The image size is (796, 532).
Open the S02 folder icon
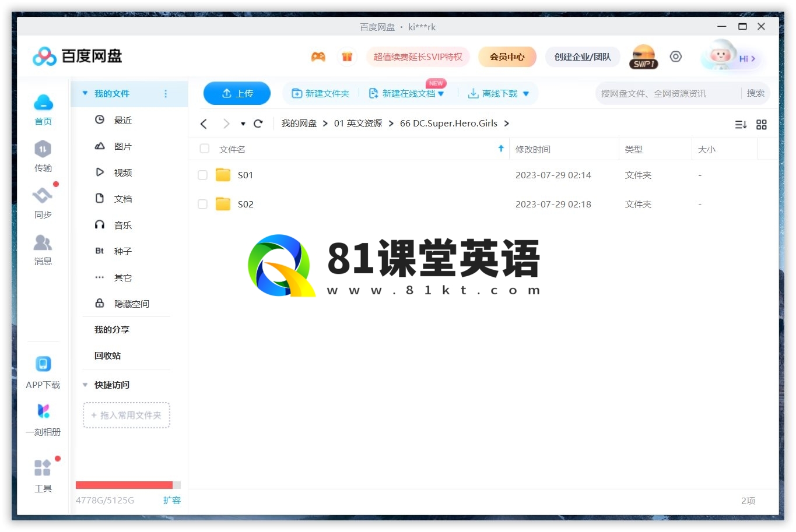[223, 204]
